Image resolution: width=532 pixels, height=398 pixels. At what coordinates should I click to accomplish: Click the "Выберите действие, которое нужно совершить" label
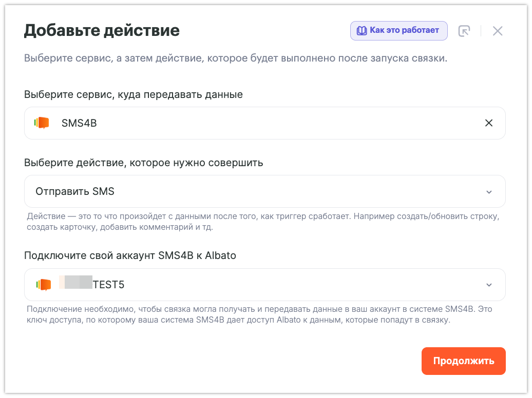[143, 163]
